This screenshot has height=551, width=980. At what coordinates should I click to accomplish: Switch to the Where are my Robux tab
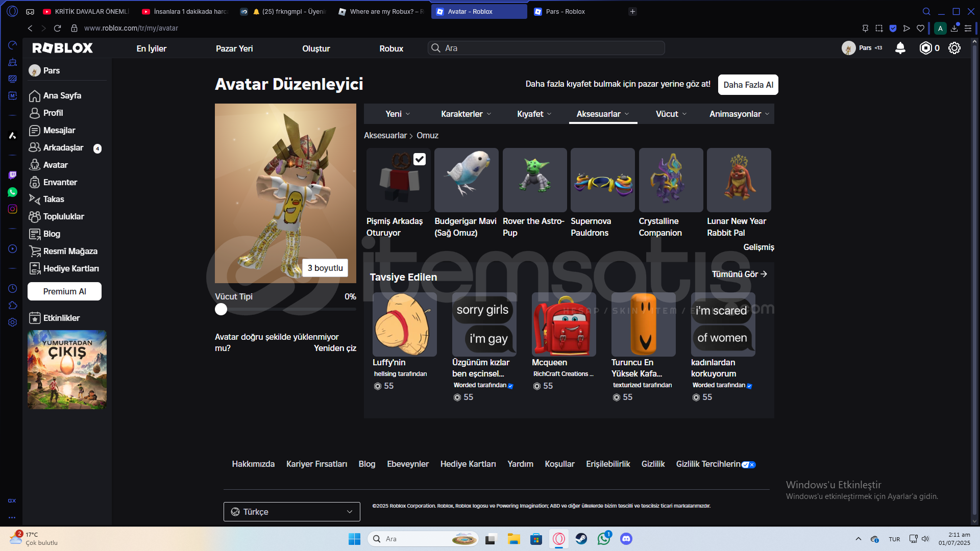(380, 11)
